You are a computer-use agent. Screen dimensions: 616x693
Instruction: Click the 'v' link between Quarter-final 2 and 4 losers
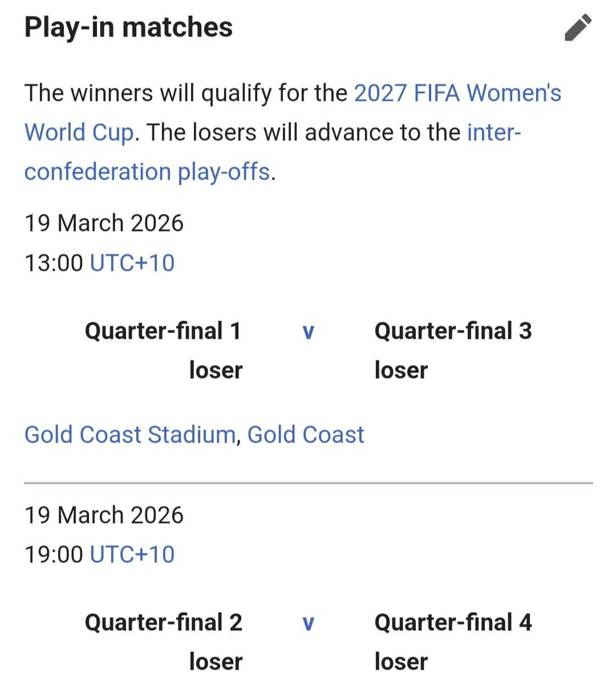click(x=308, y=623)
